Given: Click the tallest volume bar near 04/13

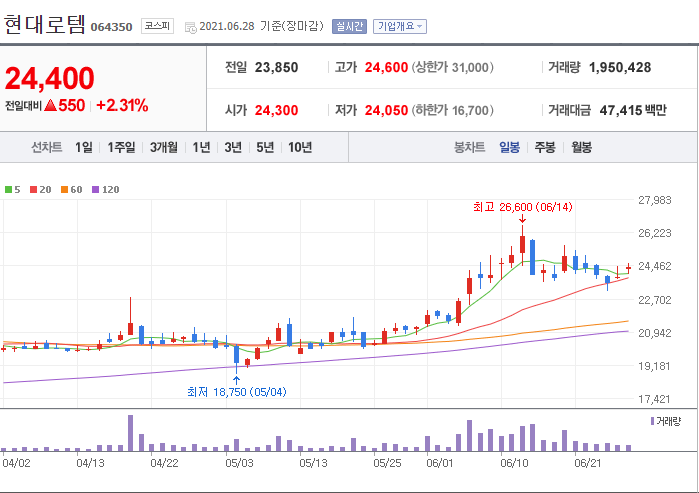Looking at the screenshot, I should pos(131,433).
